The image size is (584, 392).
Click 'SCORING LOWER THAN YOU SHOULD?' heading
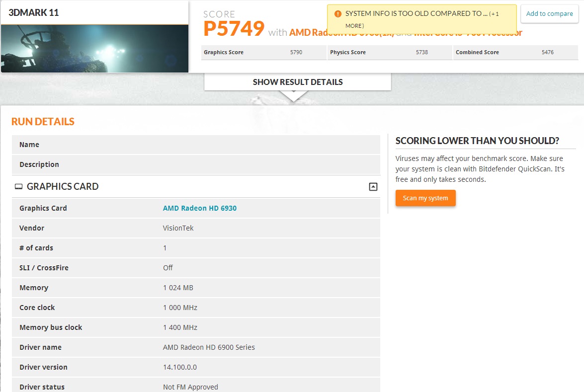477,141
